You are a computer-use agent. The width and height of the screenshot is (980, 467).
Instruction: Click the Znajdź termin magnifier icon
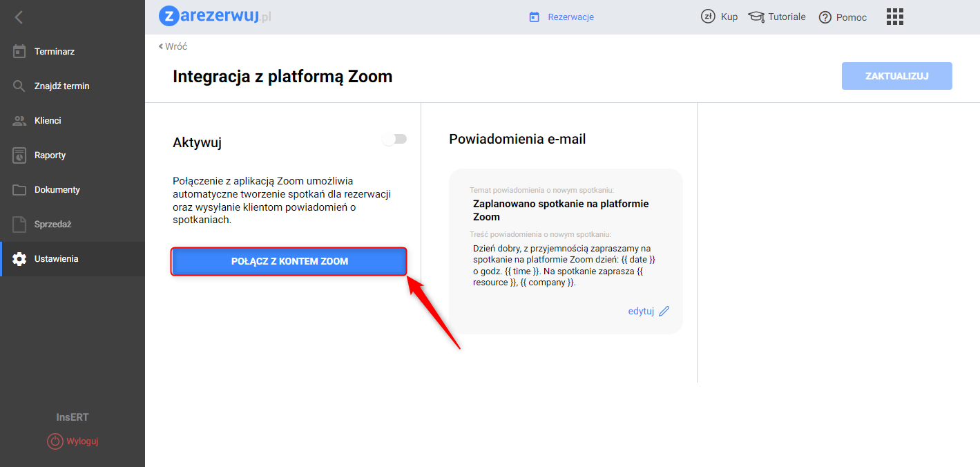coord(19,86)
